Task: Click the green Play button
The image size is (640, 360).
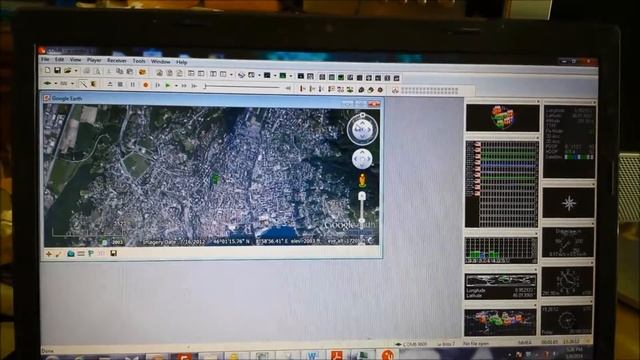Action: [x=168, y=86]
